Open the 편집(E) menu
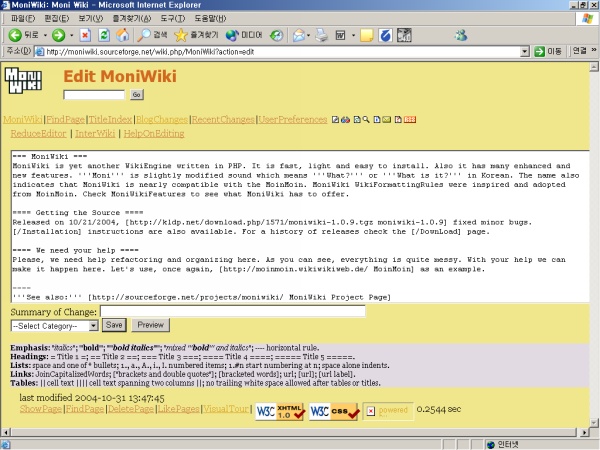The height and width of the screenshot is (450, 600). pyautogui.click(x=57, y=18)
